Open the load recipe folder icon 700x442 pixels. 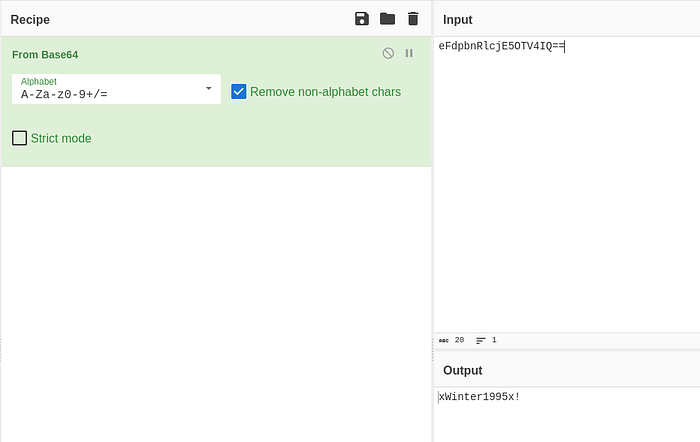387,19
